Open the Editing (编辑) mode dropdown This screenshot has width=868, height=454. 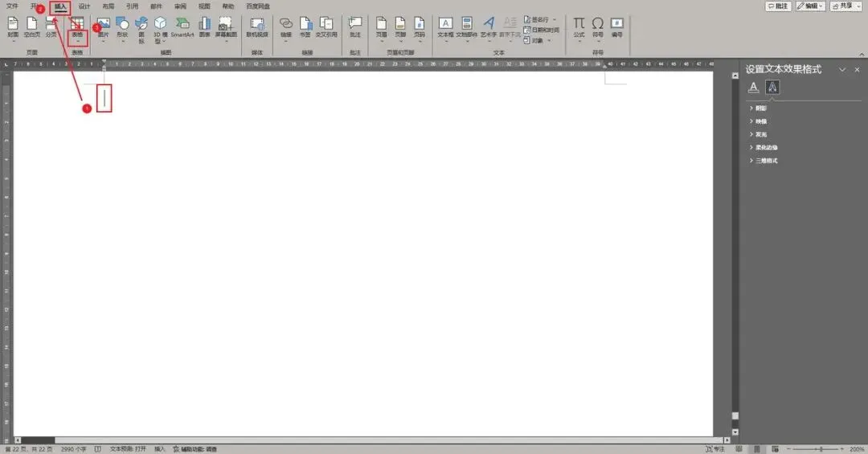pos(810,6)
